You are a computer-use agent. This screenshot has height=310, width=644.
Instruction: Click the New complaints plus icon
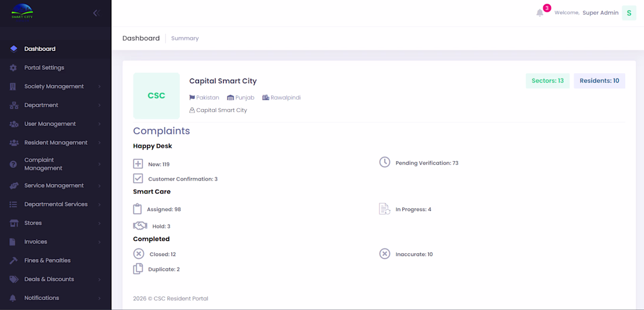pos(138,163)
